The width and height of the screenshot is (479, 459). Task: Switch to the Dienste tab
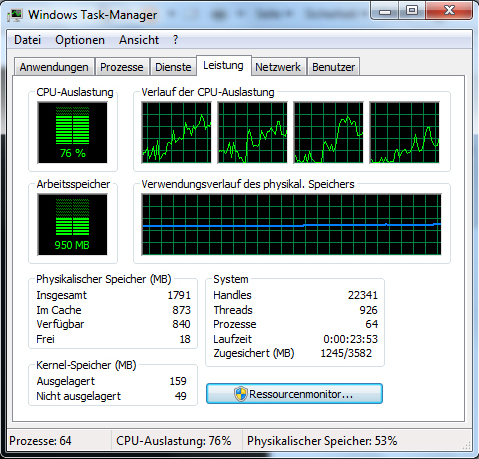point(173,67)
